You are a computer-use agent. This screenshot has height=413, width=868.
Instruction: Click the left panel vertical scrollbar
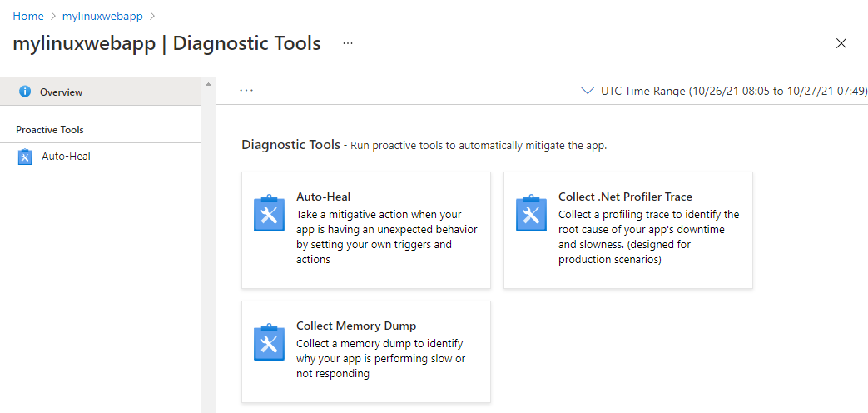point(208,250)
